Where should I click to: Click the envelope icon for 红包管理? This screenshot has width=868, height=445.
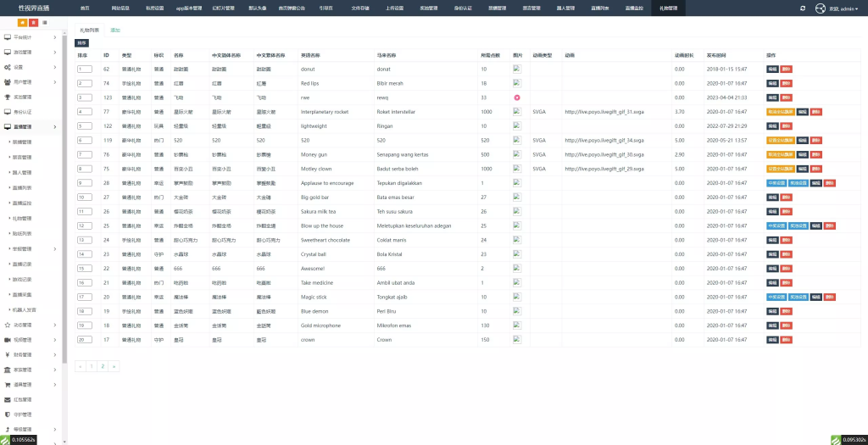7,399
